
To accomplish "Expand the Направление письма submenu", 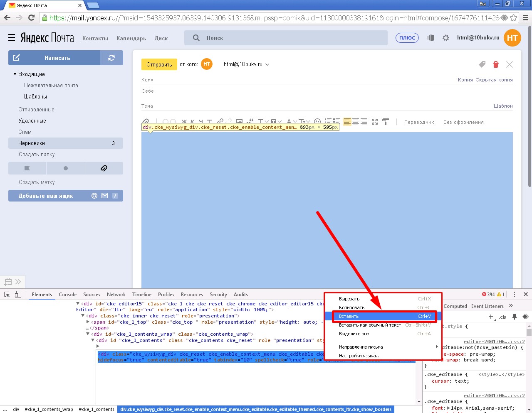I will [387, 347].
